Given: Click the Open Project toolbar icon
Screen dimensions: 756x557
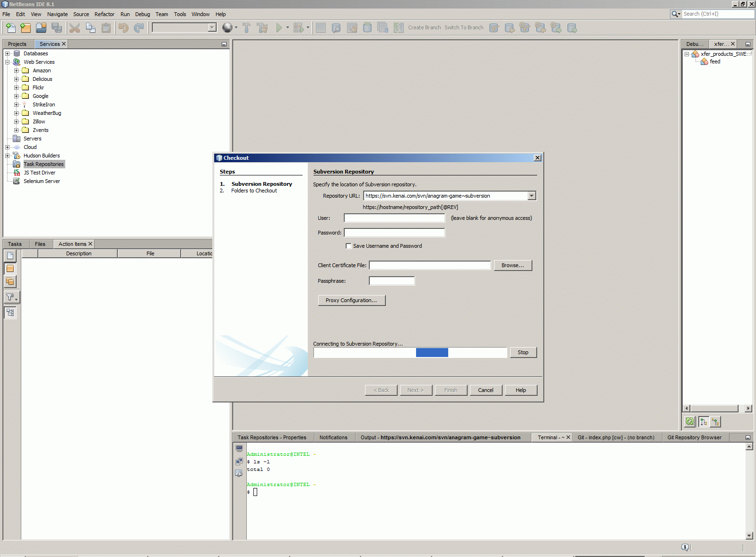Looking at the screenshot, I should coord(41,28).
